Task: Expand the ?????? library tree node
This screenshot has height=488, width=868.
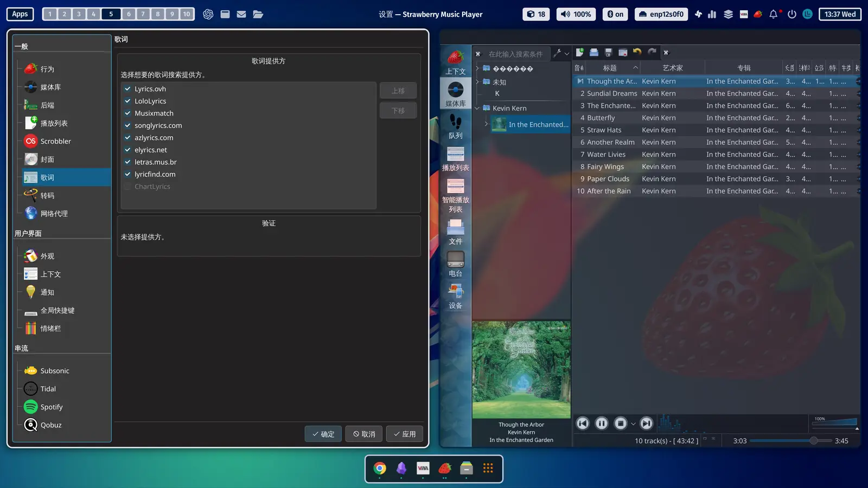Action: [x=477, y=68]
